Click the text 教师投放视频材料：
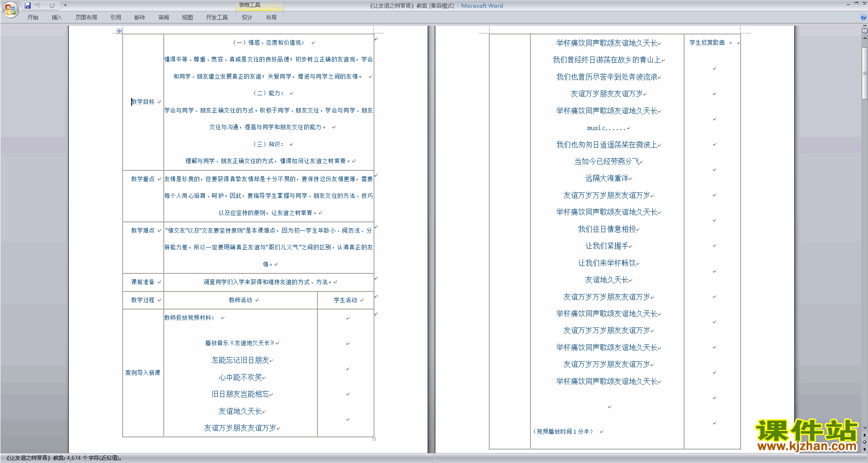The width and height of the screenshot is (868, 463). 189,318
